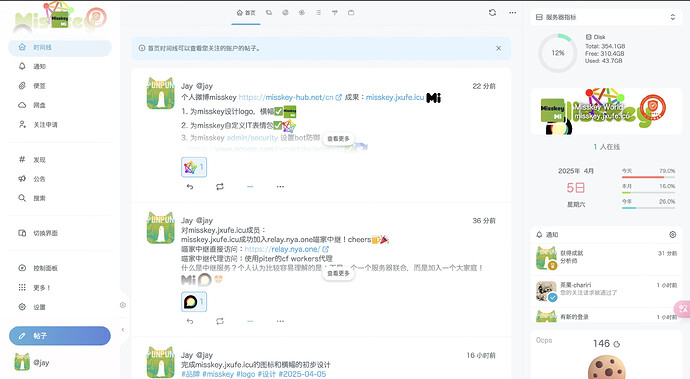
Task: Click the reload timeline icon
Action: [492, 13]
